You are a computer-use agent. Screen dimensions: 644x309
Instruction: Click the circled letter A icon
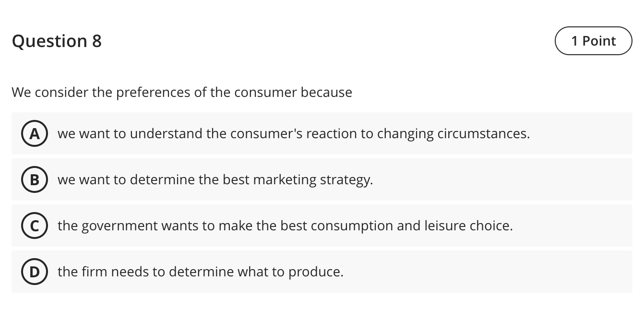coord(34,134)
